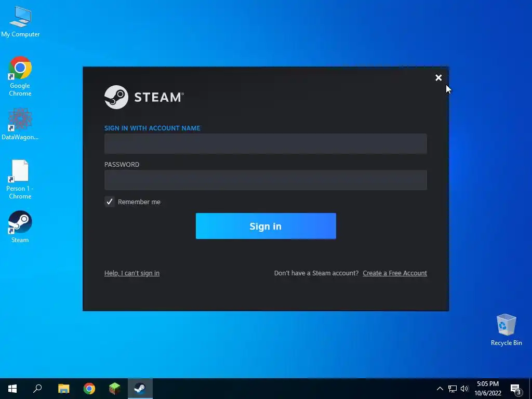The width and height of the screenshot is (532, 399).
Task: Select the DataWagon desktop shortcut
Action: 20,124
